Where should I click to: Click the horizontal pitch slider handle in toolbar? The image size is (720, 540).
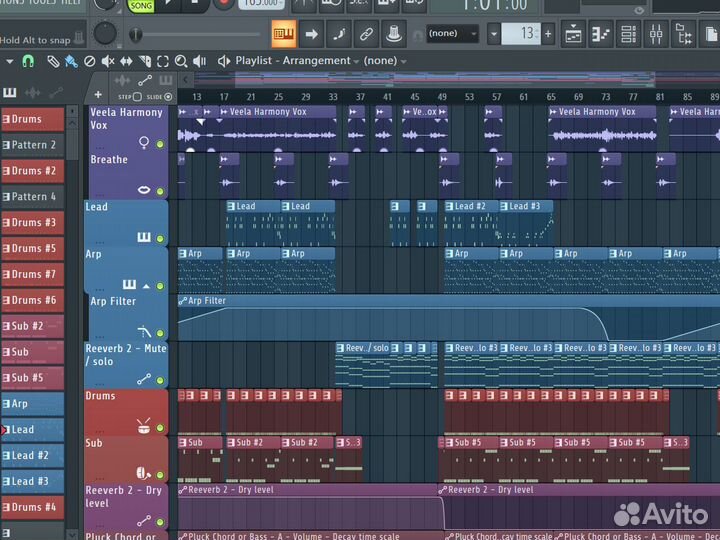(135, 34)
